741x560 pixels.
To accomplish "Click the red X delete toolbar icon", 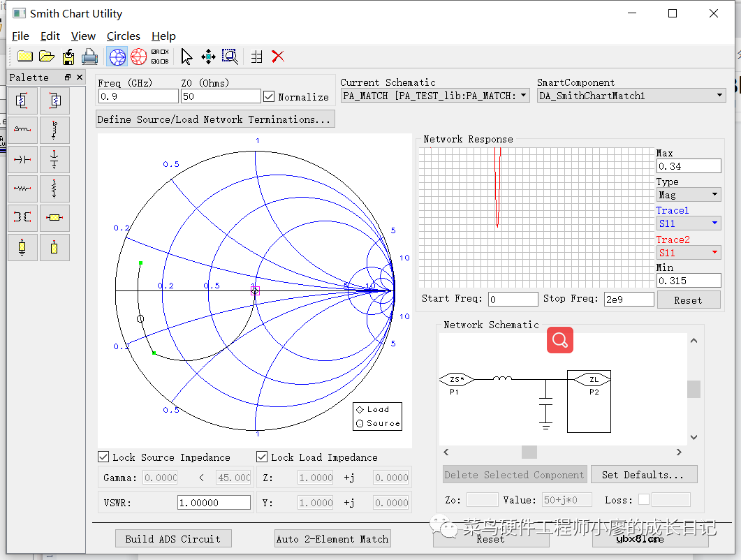I will click(x=278, y=57).
